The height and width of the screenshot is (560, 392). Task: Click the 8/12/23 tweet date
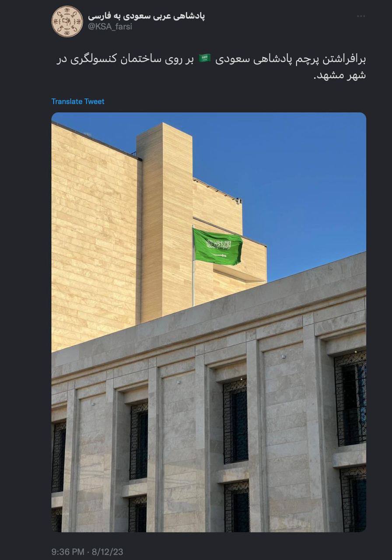tap(108, 552)
